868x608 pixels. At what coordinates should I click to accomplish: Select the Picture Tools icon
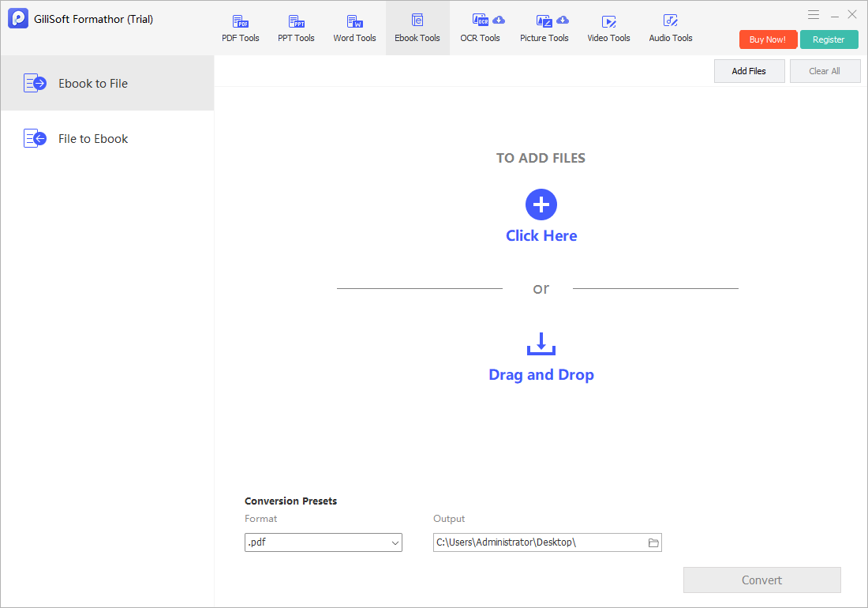[x=544, y=21]
